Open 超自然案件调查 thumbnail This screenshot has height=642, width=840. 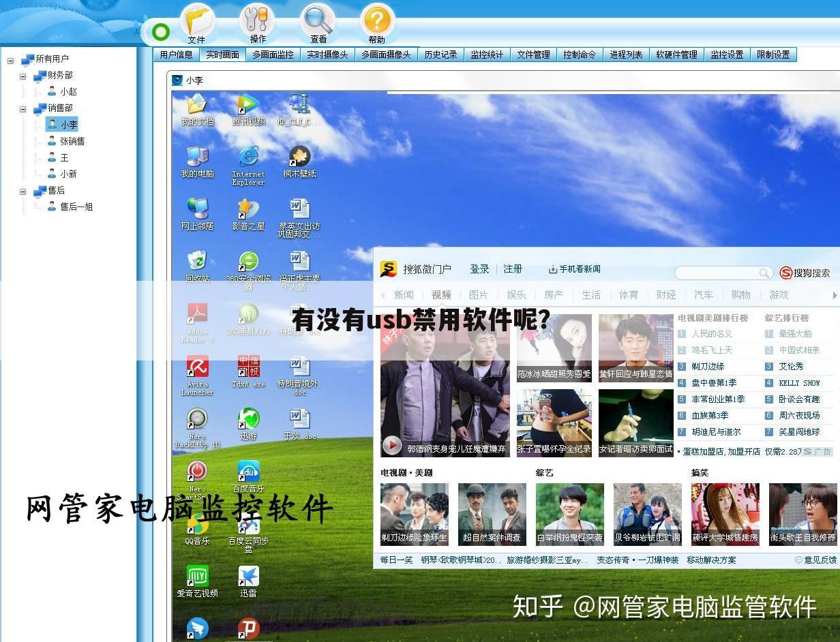pyautogui.click(x=492, y=513)
